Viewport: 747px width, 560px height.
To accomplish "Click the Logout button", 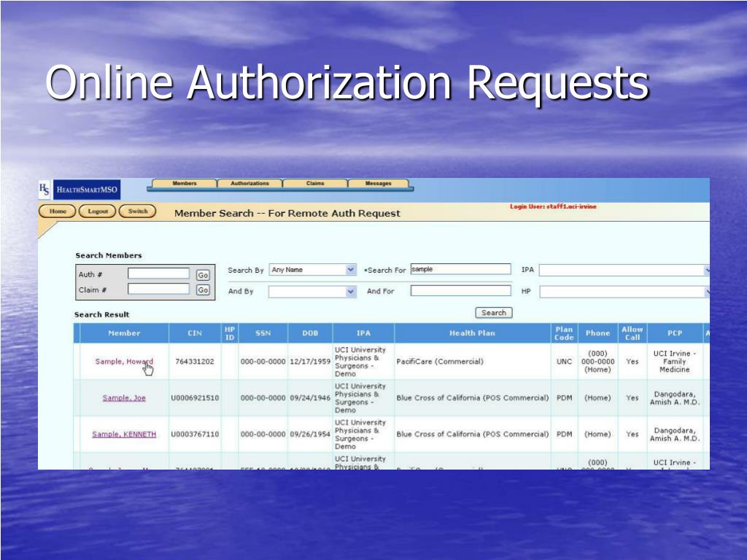I will [98, 211].
